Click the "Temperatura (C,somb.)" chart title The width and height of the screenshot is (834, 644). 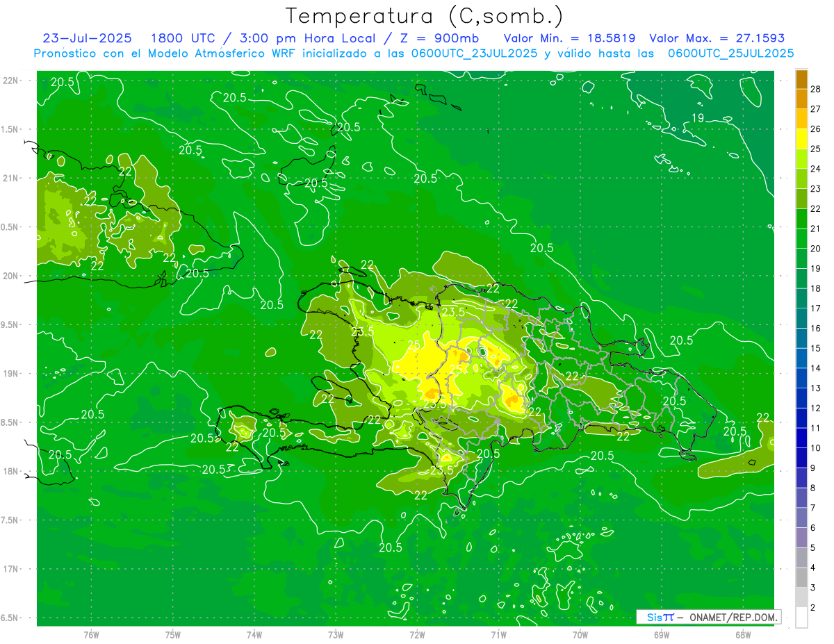[425, 16]
